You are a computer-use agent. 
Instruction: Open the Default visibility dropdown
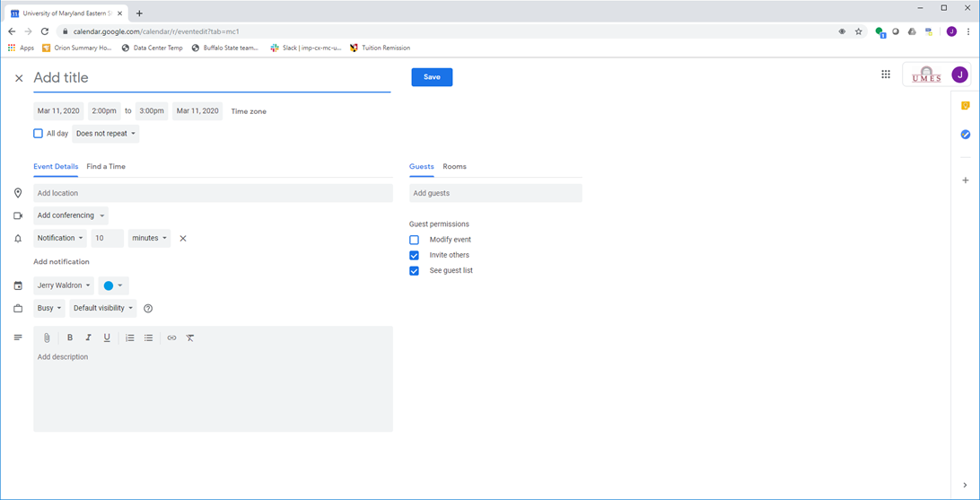pos(103,308)
